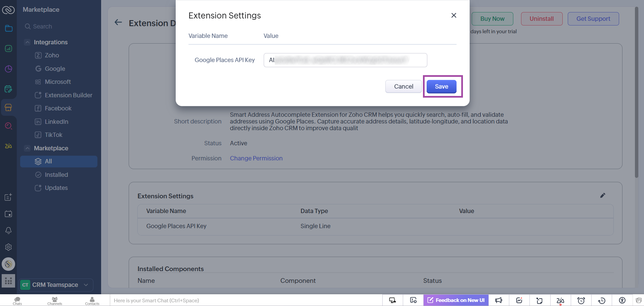Open the Zoho integrations menu item
The height and width of the screenshot is (306, 644).
tap(51, 55)
